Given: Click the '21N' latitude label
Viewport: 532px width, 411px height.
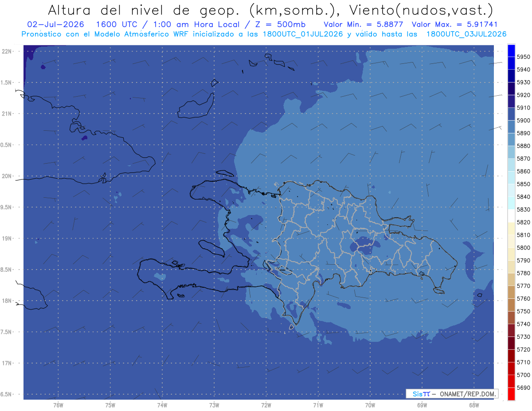Looking at the screenshot, I should [8, 114].
